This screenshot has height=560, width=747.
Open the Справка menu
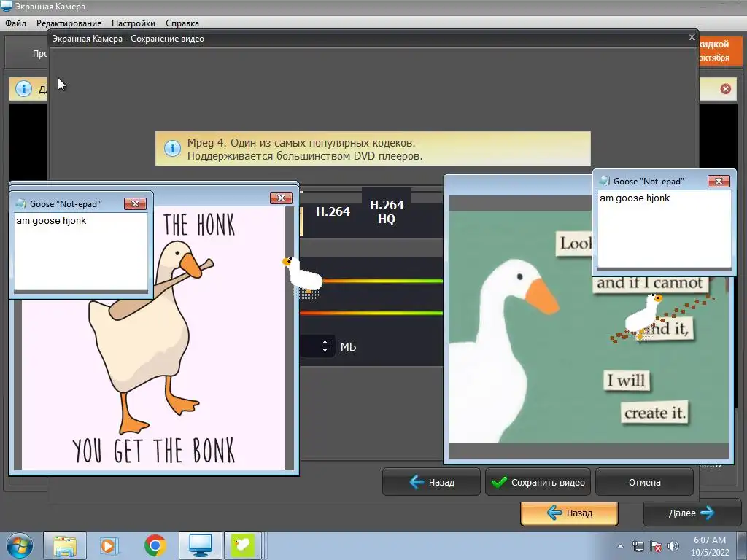(x=182, y=23)
